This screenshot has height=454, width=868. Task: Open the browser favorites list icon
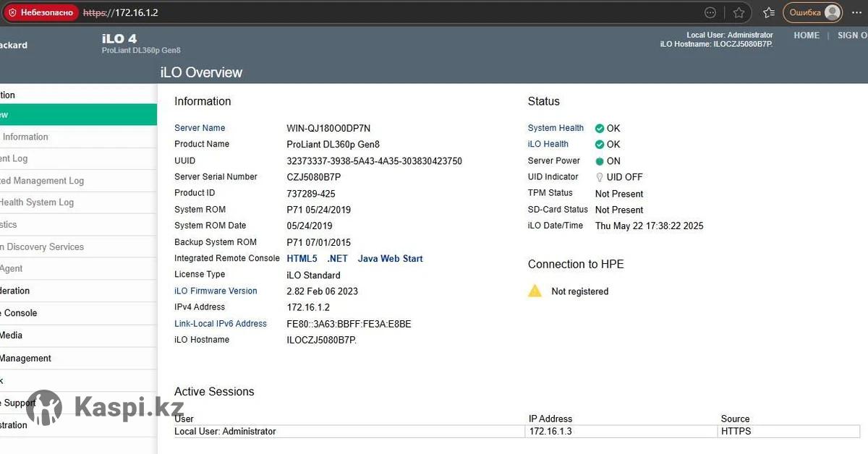point(769,12)
